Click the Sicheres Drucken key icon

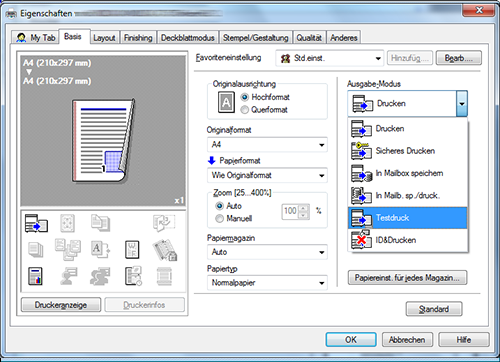[x=361, y=151]
